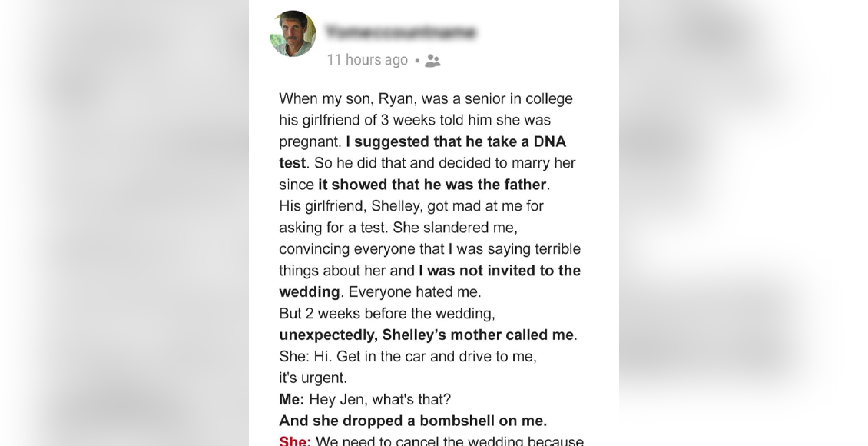868x446 pixels.
Task: Click the bold "unexpectedly, Shelley's mother called me" line
Action: click(x=426, y=335)
